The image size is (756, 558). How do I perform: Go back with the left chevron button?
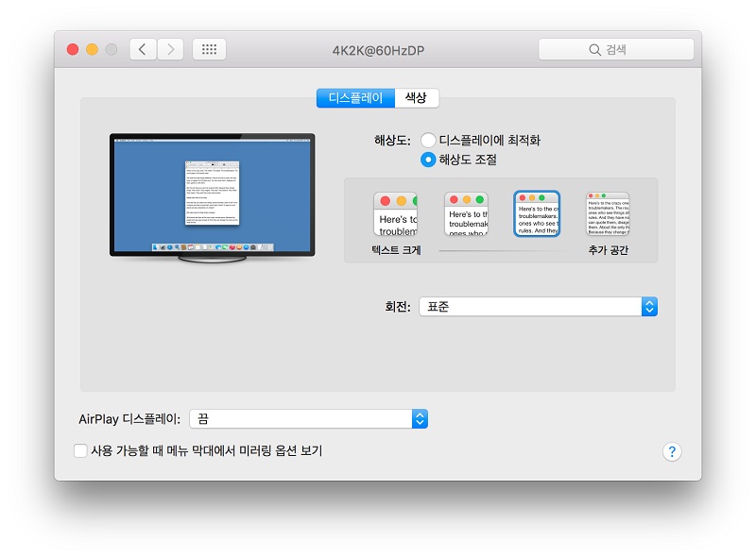pyautogui.click(x=143, y=49)
